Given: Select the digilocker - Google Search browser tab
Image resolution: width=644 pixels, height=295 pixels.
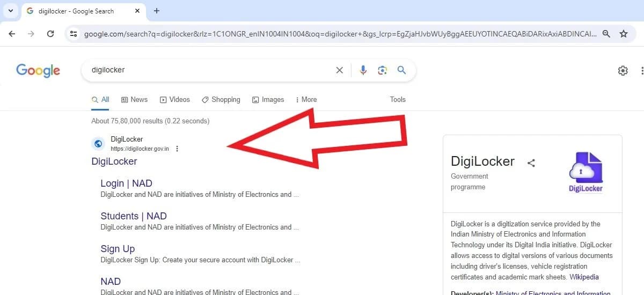Looking at the screenshot, I should coord(83,11).
